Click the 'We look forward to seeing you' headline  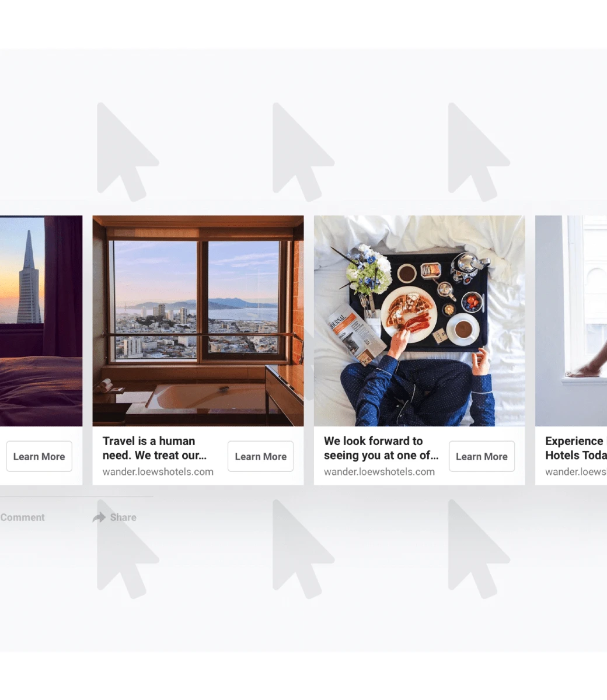381,448
